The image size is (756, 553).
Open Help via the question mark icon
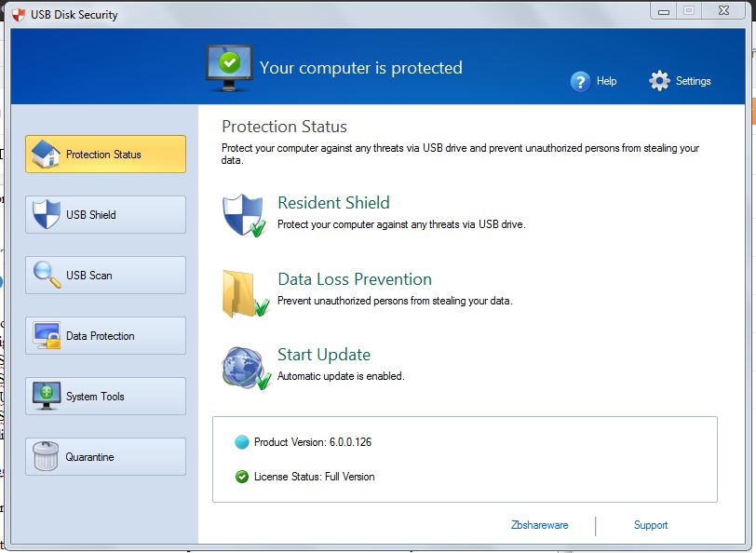580,81
